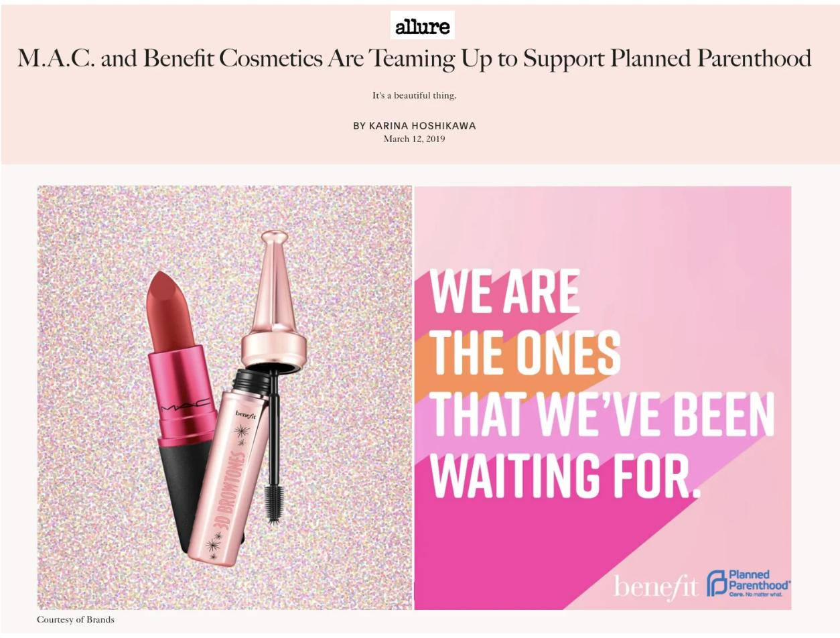Click the allure logo at top
Image resolution: width=840 pixels, height=638 pixels.
click(x=422, y=25)
